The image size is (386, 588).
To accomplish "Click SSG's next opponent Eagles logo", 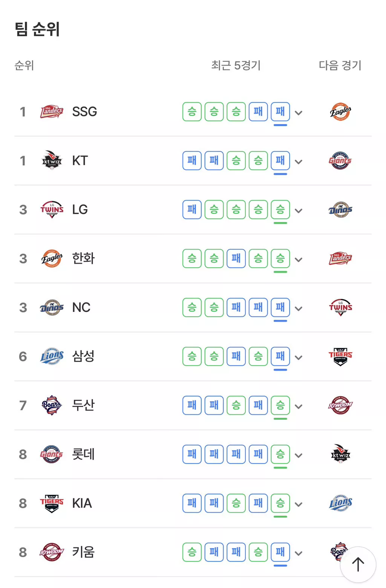I will (x=340, y=111).
